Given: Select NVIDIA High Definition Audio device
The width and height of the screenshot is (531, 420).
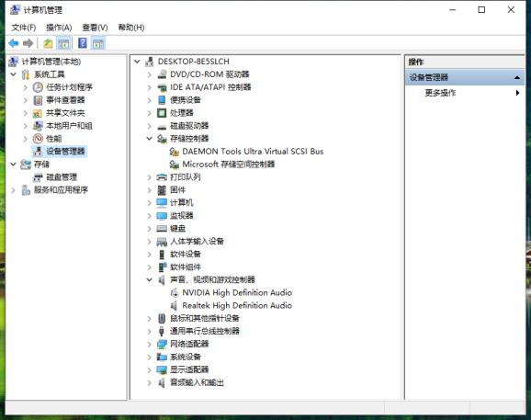Looking at the screenshot, I should [x=237, y=292].
